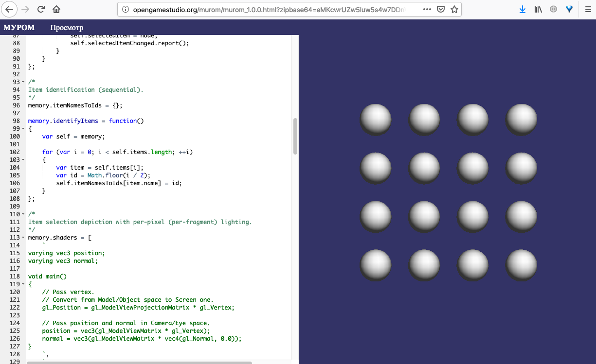Image resolution: width=596 pixels, height=364 pixels.
Task: Fold the memory.shaders array at line 113
Action: [x=24, y=238]
